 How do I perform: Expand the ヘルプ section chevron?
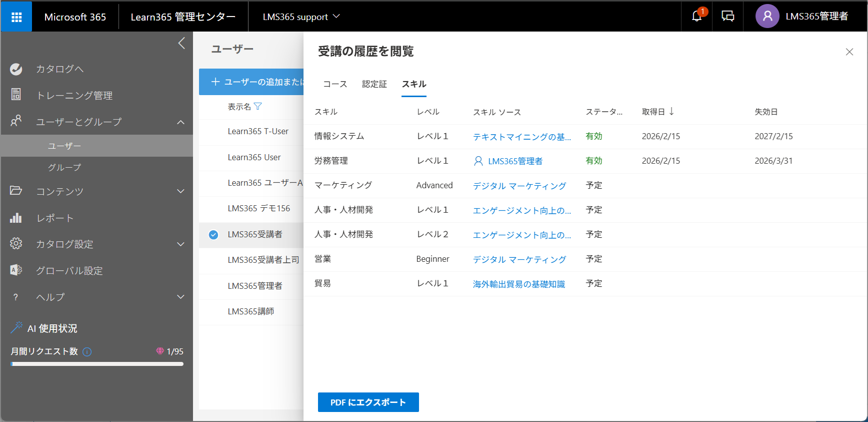pyautogui.click(x=180, y=297)
